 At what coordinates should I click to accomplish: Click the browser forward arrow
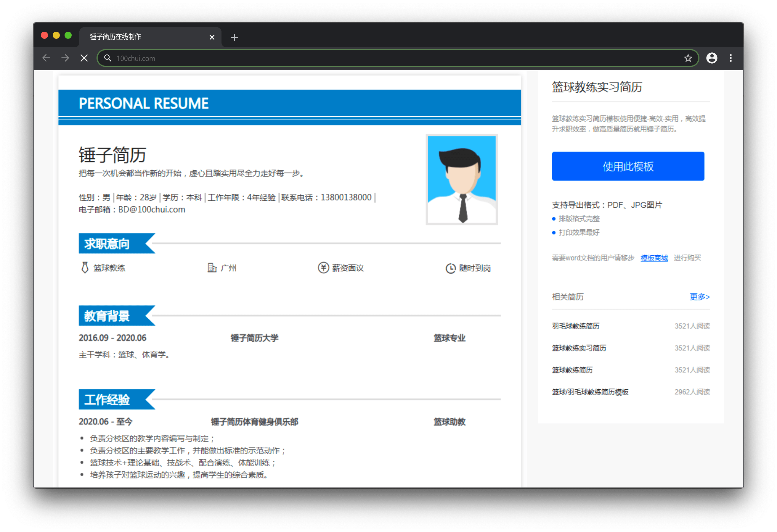65,58
